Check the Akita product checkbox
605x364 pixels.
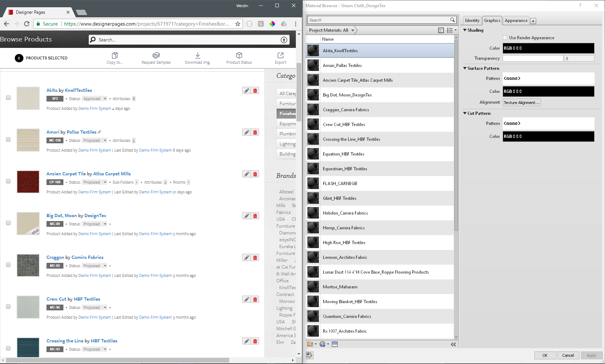[x=8, y=98]
